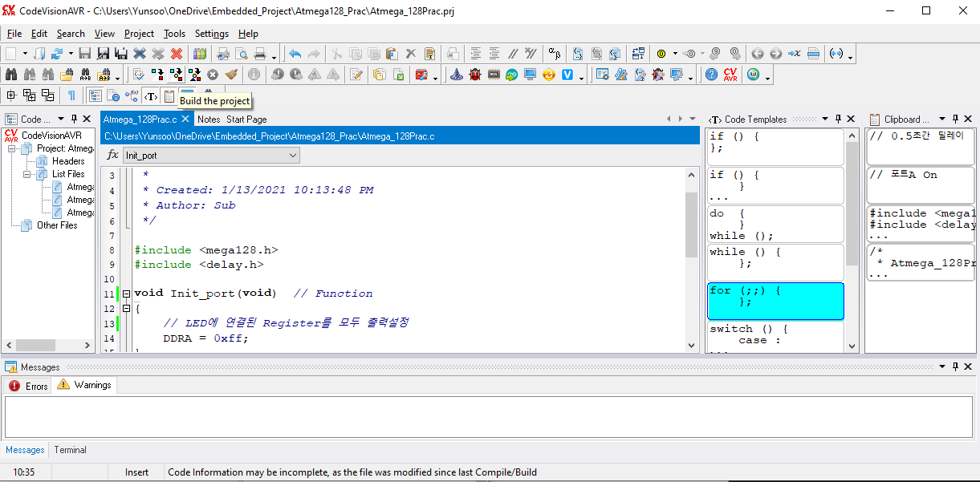Screen dimensions: 980x482
Task: Click the code editor vertical scrollbar thumb
Action: tap(691, 225)
